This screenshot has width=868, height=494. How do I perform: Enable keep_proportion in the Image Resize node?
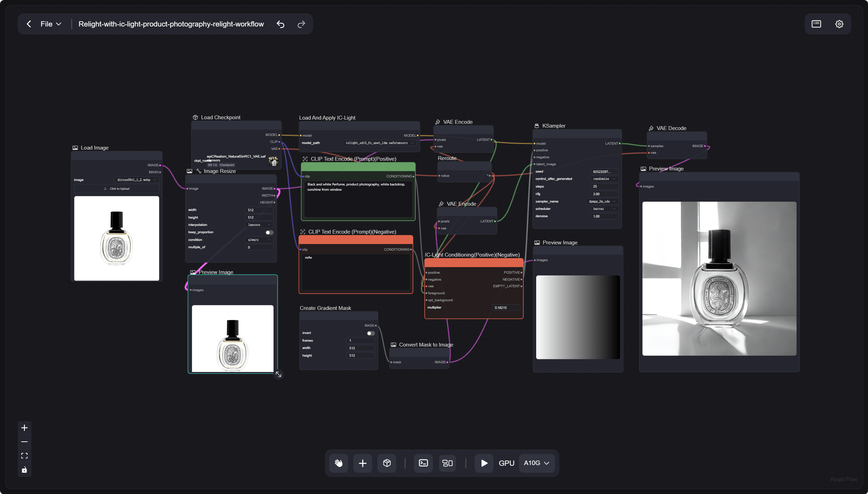click(269, 232)
